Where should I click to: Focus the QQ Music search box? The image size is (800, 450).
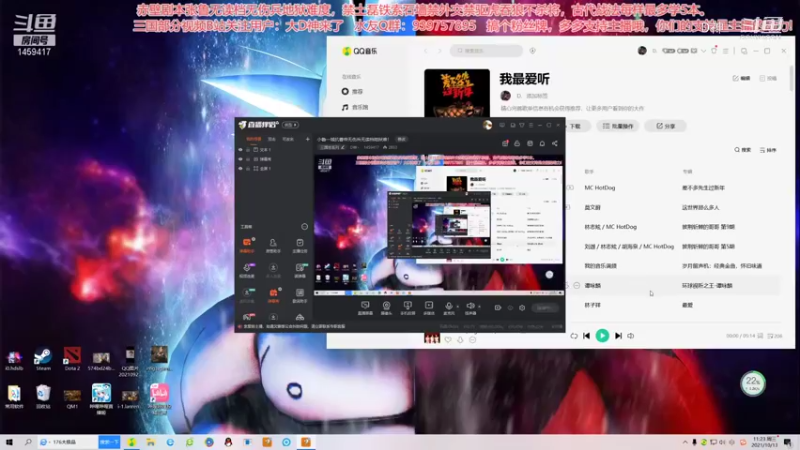[486, 51]
